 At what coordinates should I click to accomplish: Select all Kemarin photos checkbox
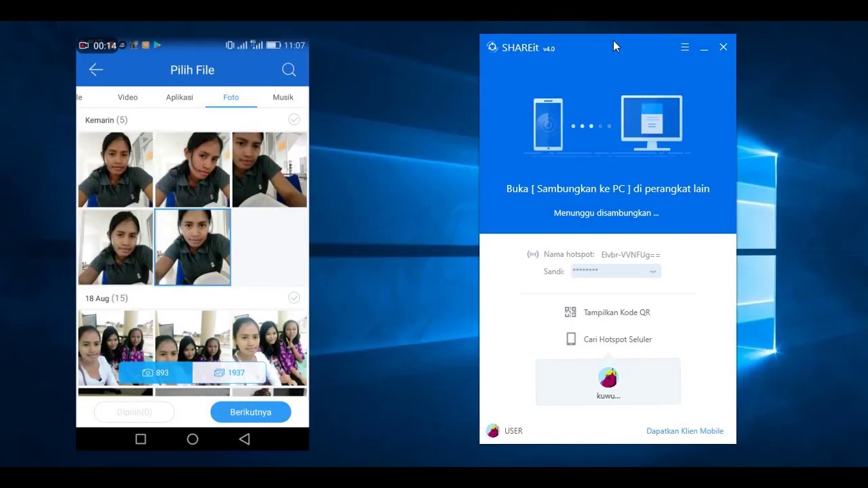click(294, 119)
